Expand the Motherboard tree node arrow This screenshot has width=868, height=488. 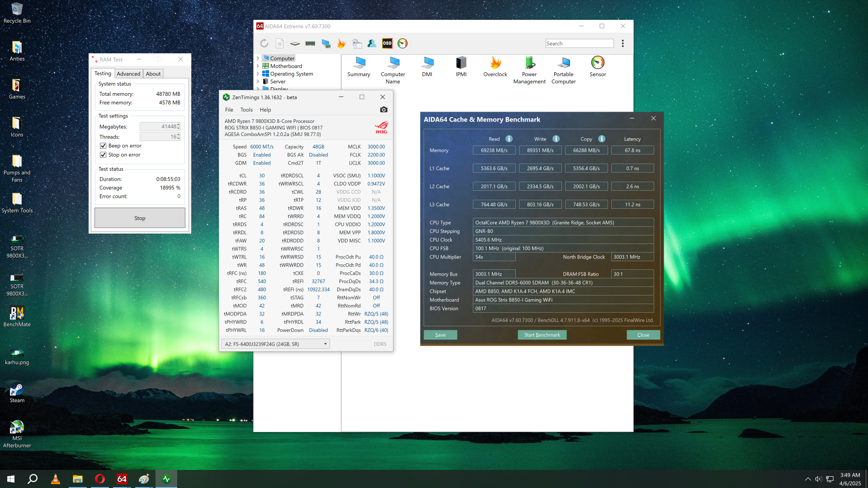258,66
